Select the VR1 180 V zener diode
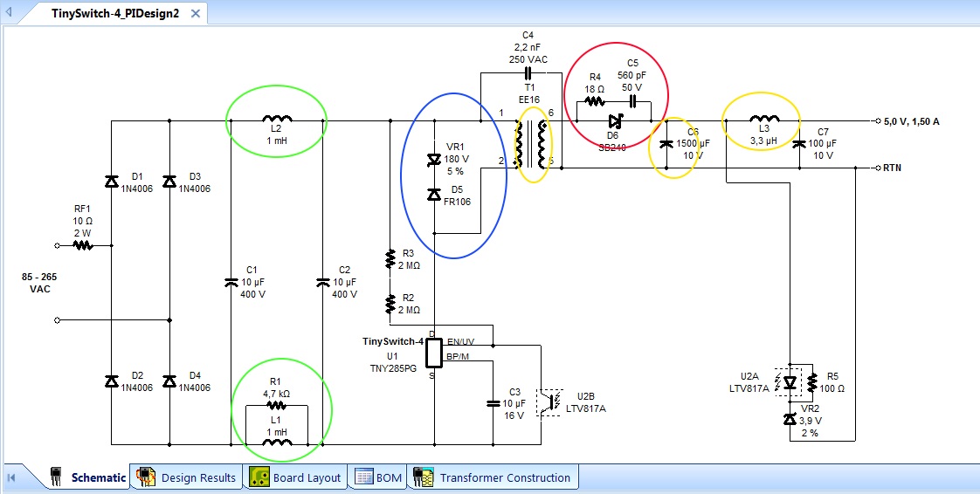The height and width of the screenshot is (494, 980). tap(434, 161)
